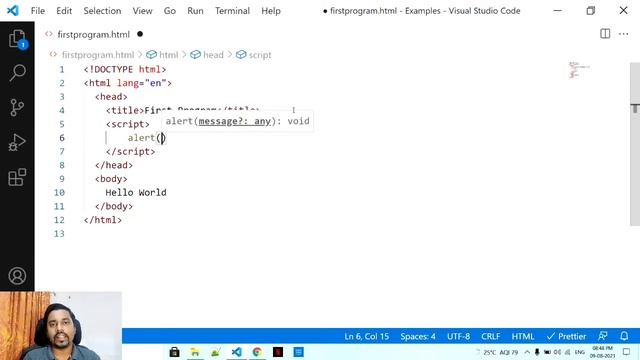
Task: Click the <!DOCTYPE html> line
Action: tap(125, 69)
